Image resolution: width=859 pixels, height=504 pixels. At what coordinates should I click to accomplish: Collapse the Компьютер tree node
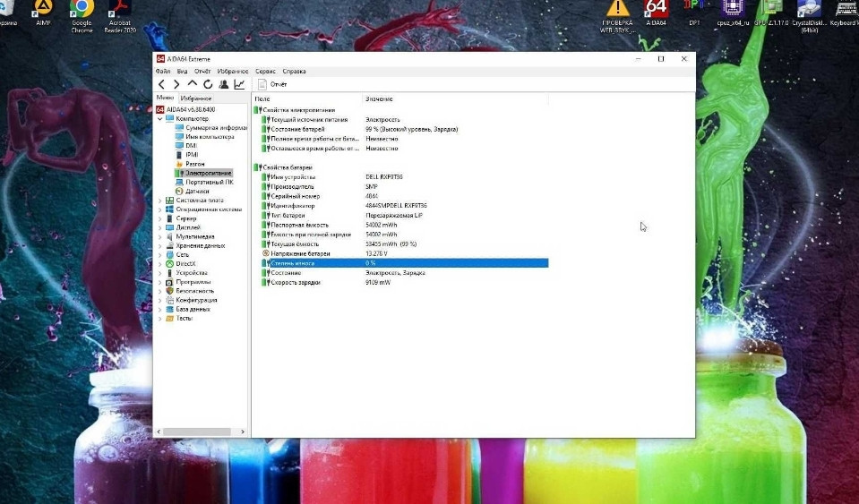click(160, 118)
